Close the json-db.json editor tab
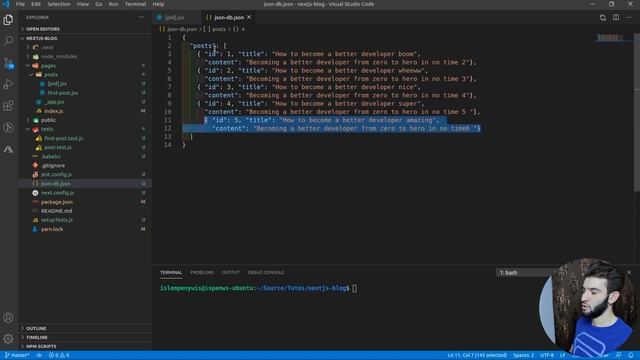 coord(249,17)
